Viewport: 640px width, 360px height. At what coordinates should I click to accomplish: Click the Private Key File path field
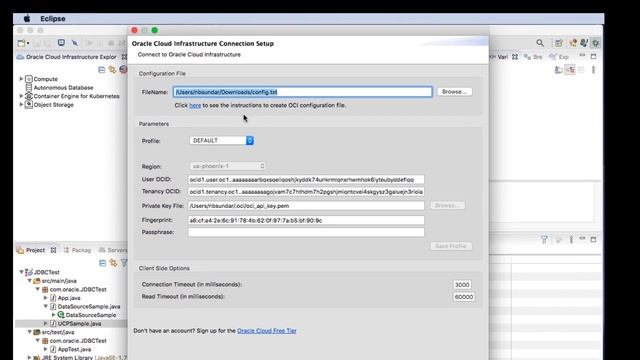(x=306, y=206)
